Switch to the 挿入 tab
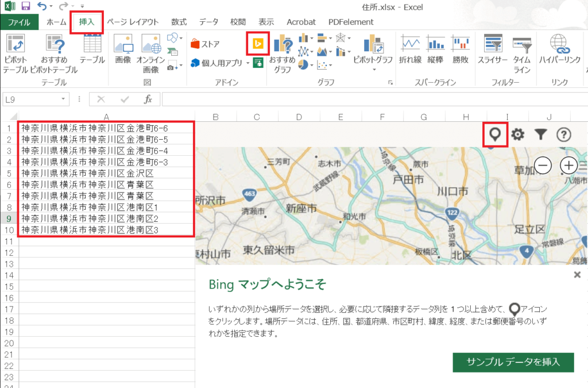Image resolution: width=588 pixels, height=388 pixels. [x=87, y=22]
